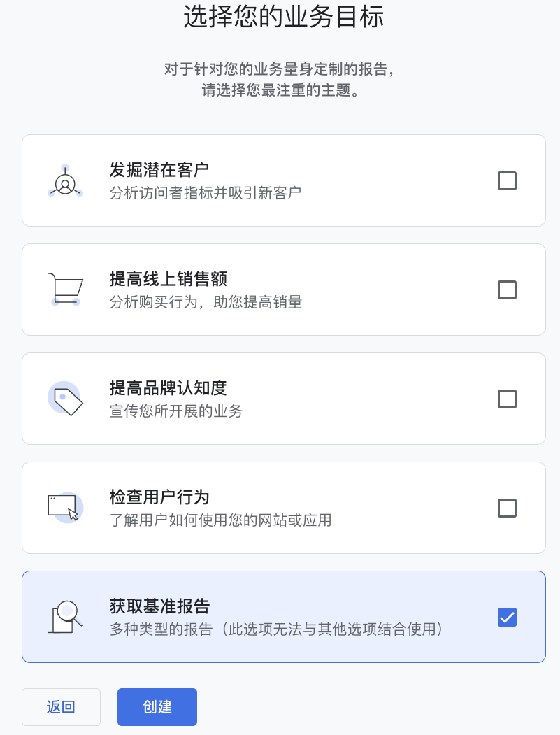
Task: Click the 获取基准报告 heading
Action: coord(159,606)
